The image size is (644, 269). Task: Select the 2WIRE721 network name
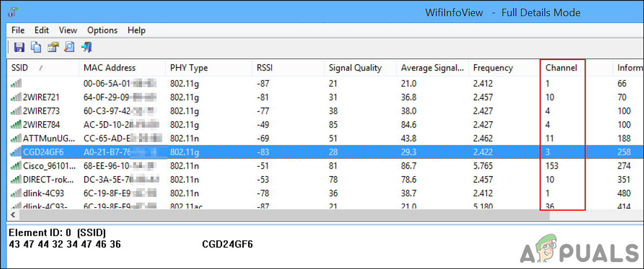42,98
